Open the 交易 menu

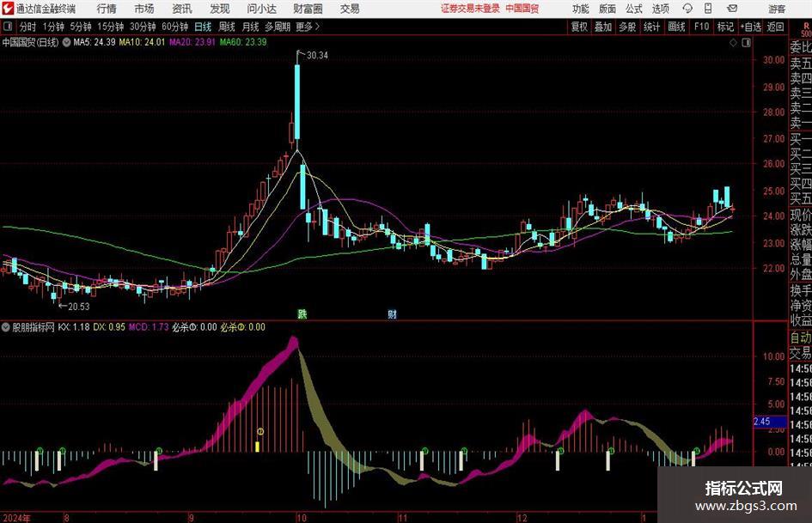350,9
